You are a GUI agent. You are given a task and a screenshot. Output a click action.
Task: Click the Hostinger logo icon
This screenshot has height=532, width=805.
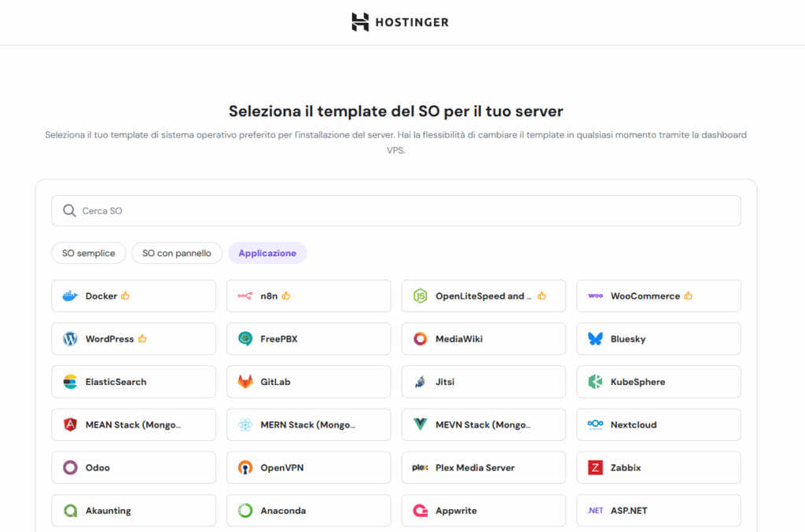point(360,22)
